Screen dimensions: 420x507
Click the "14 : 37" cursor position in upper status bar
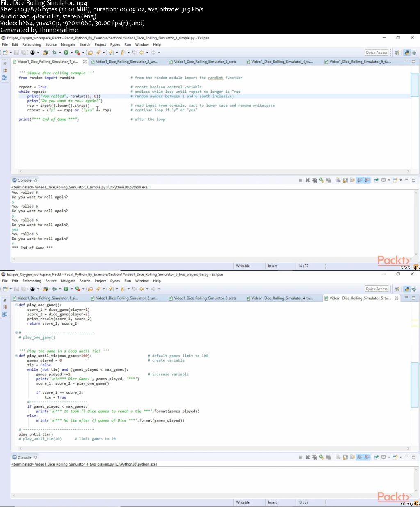coord(304,266)
